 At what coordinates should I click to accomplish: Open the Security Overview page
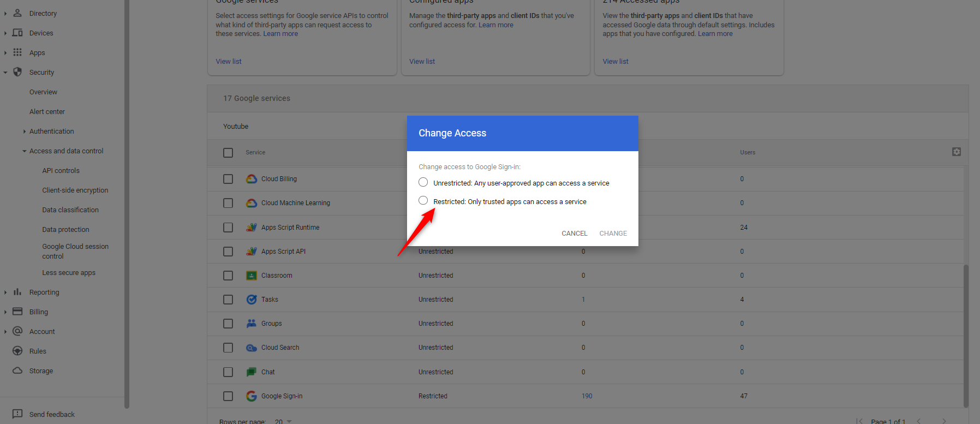click(x=43, y=92)
